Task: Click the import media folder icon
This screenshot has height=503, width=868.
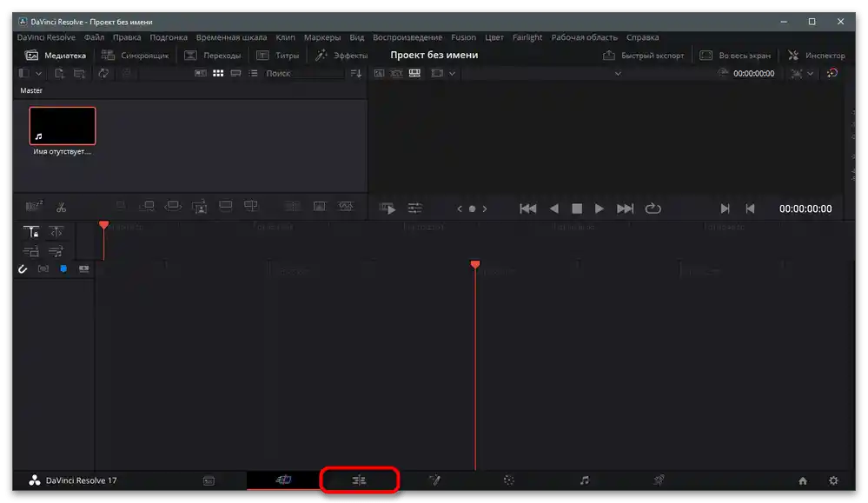Action: click(80, 73)
